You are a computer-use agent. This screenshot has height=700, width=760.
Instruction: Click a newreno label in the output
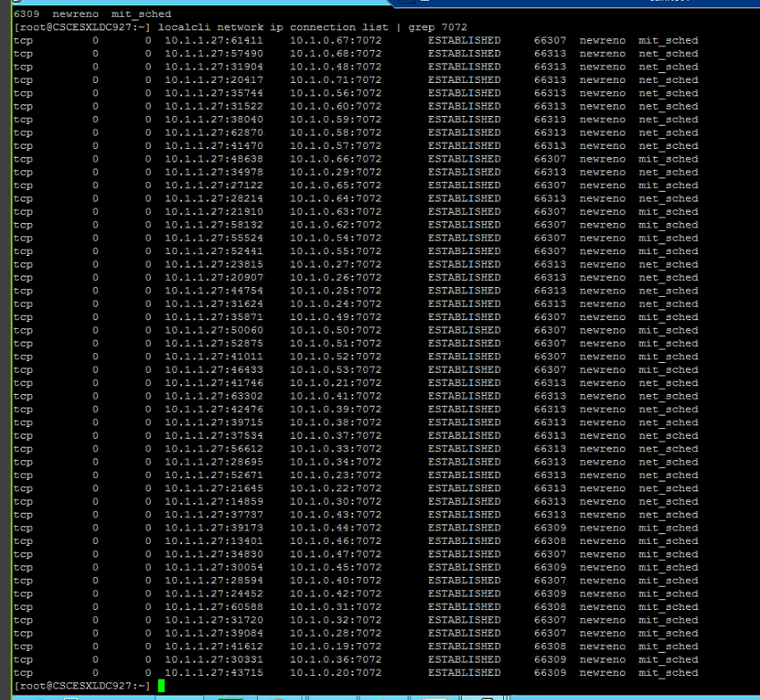(x=602, y=40)
